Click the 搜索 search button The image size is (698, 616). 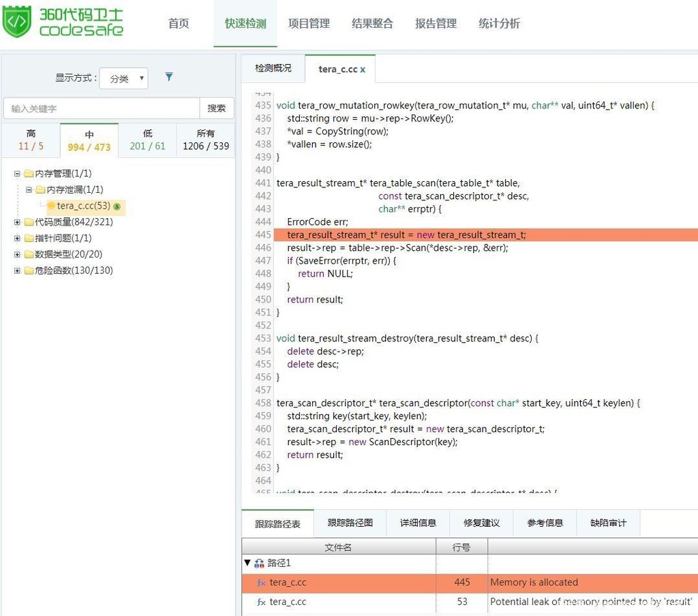click(x=217, y=108)
